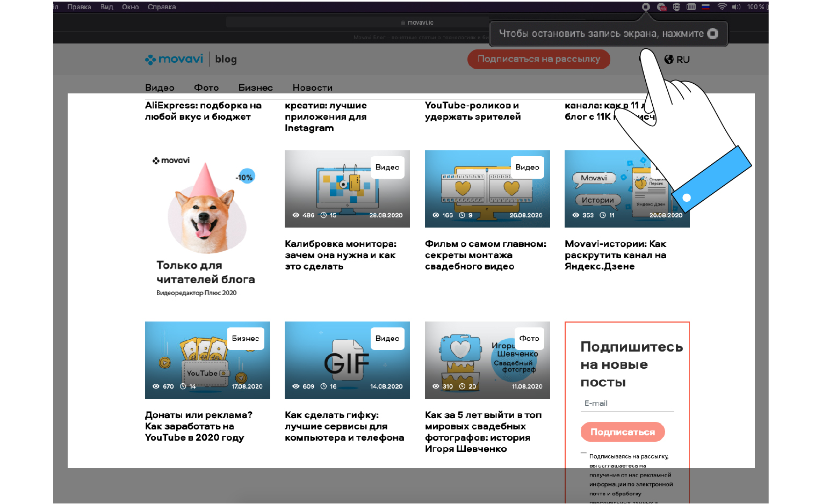Open the Wi-Fi status icon
This screenshot has height=504, width=815.
pos(722,7)
